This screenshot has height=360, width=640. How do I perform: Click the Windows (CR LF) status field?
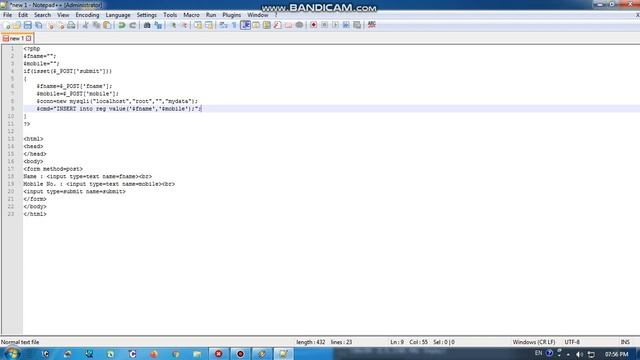pyautogui.click(x=533, y=342)
